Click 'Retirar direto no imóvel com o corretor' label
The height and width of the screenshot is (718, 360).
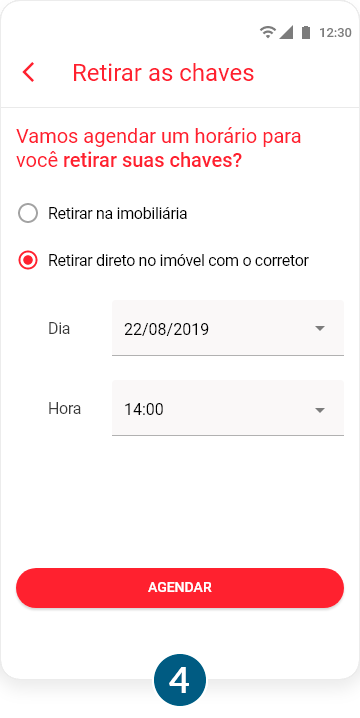pos(179,261)
